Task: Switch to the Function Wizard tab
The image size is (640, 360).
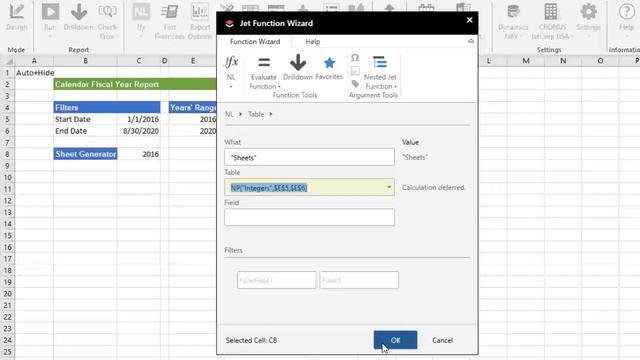Action: click(255, 41)
